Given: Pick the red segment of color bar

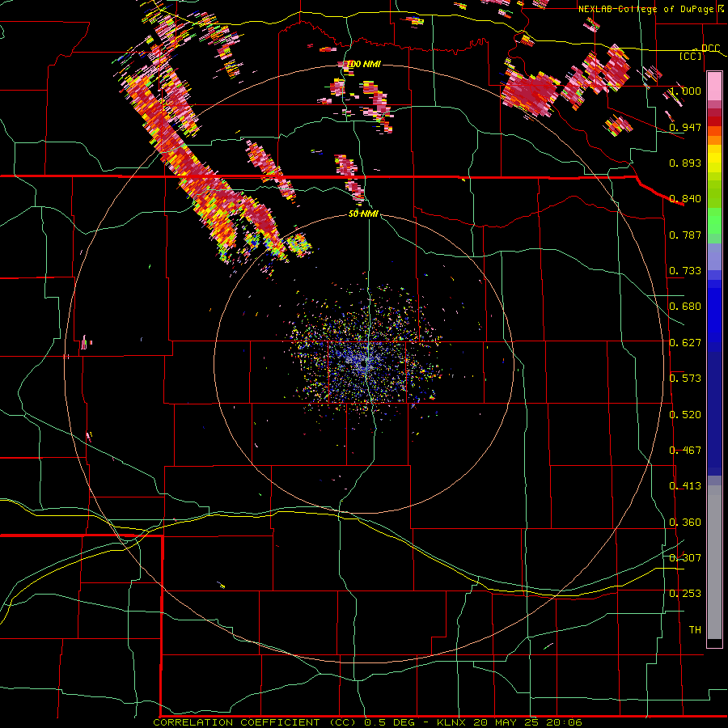Looking at the screenshot, I should pos(714,121).
